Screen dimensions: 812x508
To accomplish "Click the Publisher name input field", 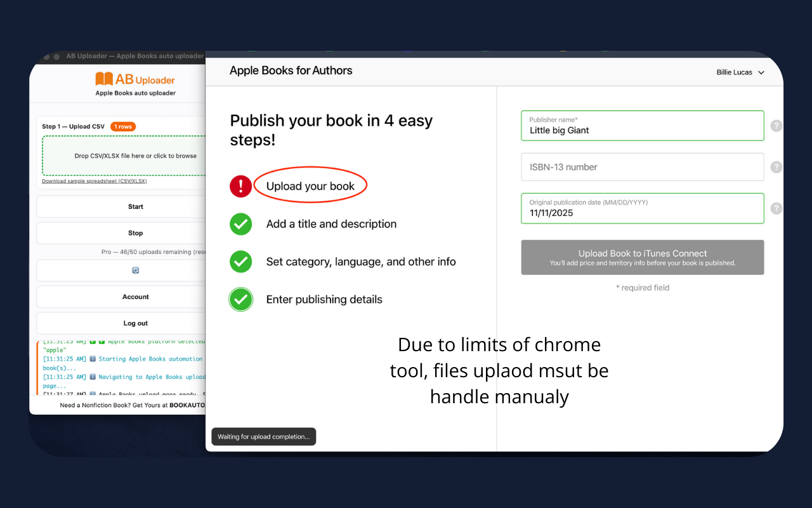I will [x=643, y=126].
